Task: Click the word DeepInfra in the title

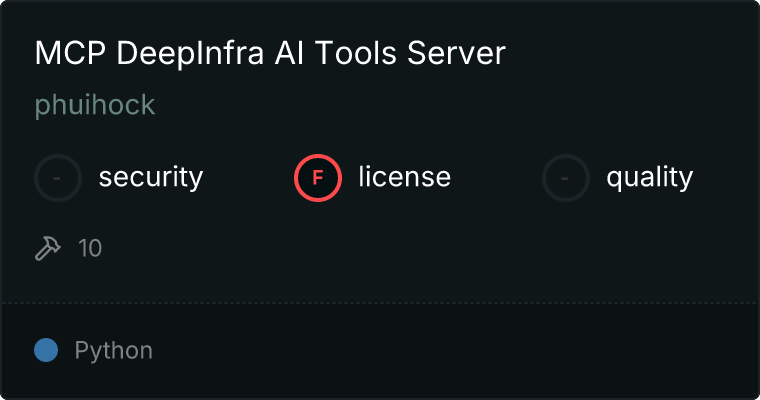Action: 193,54
